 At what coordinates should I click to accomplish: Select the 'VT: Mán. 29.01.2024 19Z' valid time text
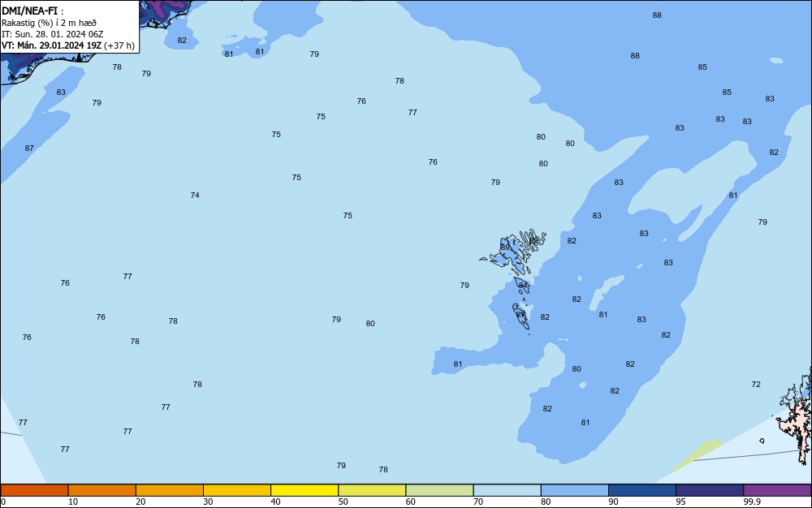51,45
